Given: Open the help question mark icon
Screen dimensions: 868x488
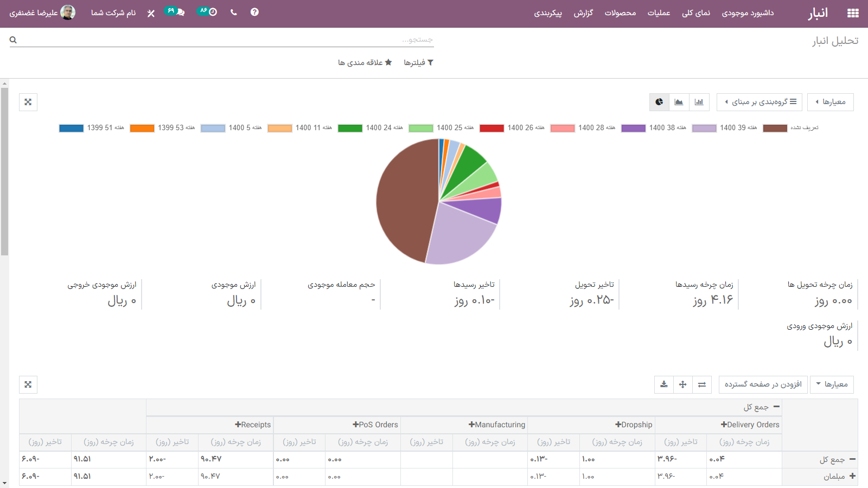Looking at the screenshot, I should 254,12.
